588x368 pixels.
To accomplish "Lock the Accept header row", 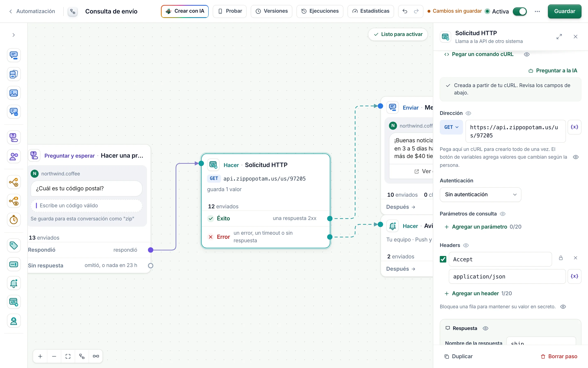I will pos(561,258).
